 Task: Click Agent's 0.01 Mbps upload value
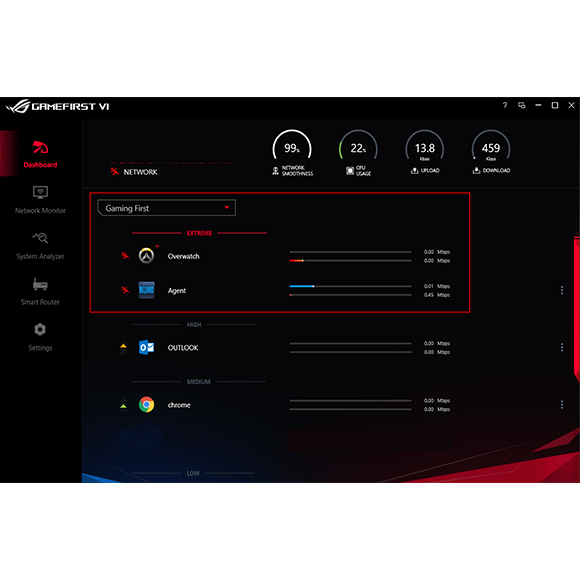(437, 286)
